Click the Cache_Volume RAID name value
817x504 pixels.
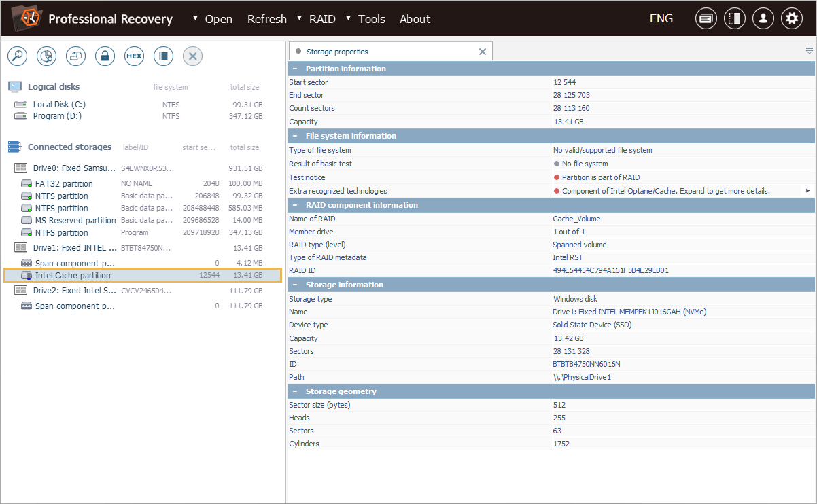coord(577,219)
